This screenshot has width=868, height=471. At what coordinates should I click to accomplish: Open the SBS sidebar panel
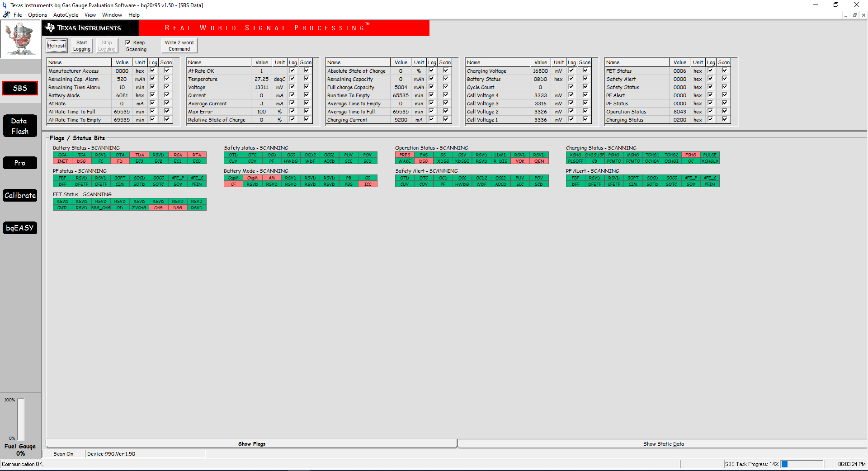tap(20, 88)
